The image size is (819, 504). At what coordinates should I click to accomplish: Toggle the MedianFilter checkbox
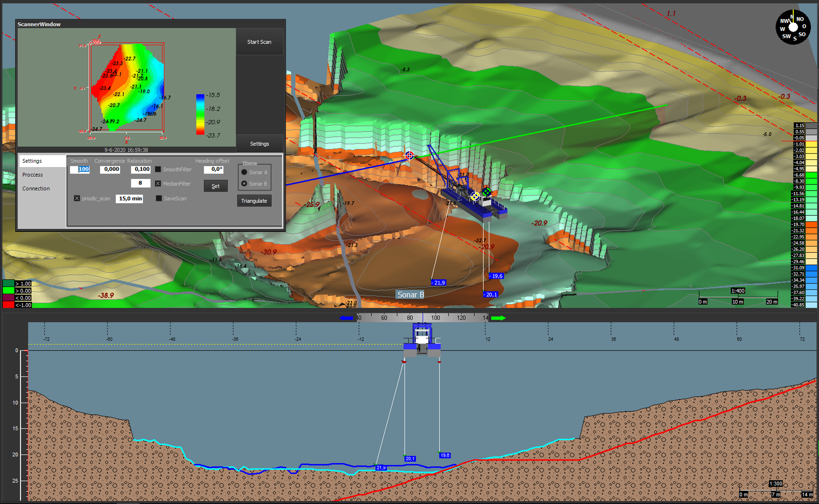[x=158, y=184]
